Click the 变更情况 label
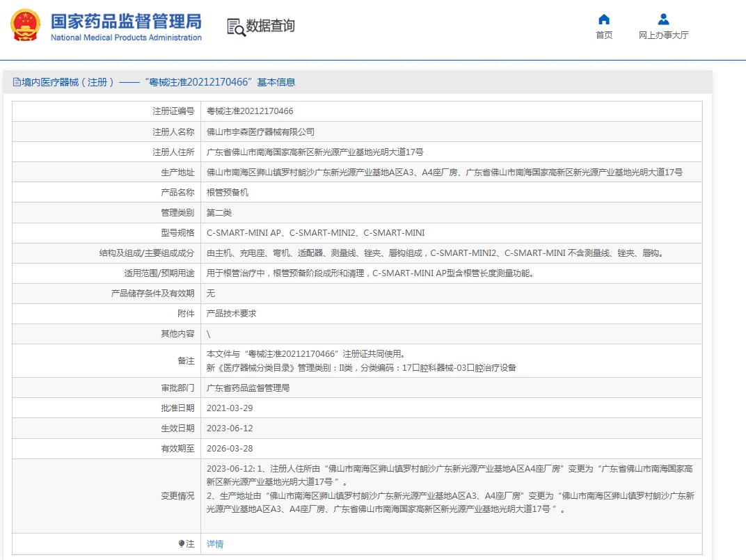Screen dimensions: 746x560 pyautogui.click(x=177, y=496)
